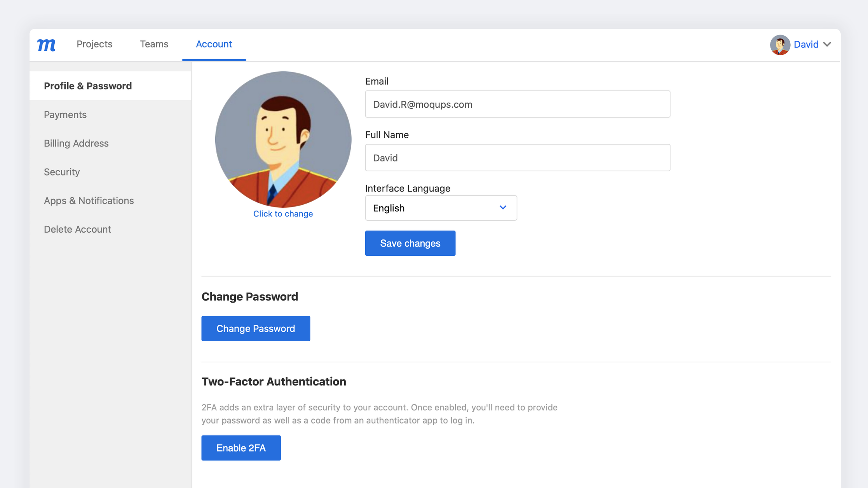Click the Save changes button
The width and height of the screenshot is (868, 488).
click(x=410, y=243)
